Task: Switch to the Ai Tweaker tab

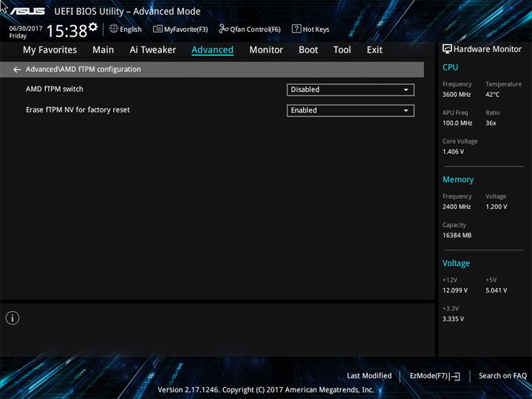Action: pos(153,50)
